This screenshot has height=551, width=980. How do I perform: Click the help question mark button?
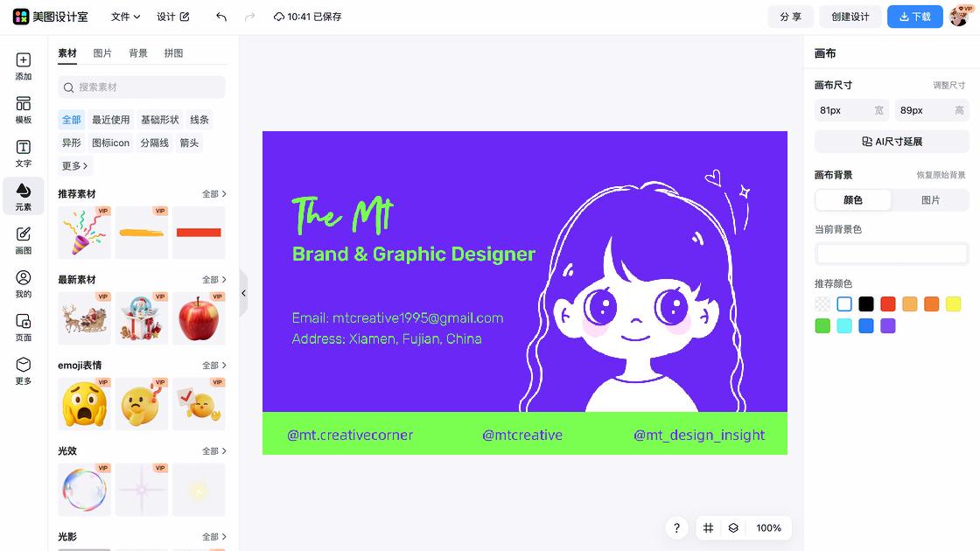pyautogui.click(x=676, y=528)
